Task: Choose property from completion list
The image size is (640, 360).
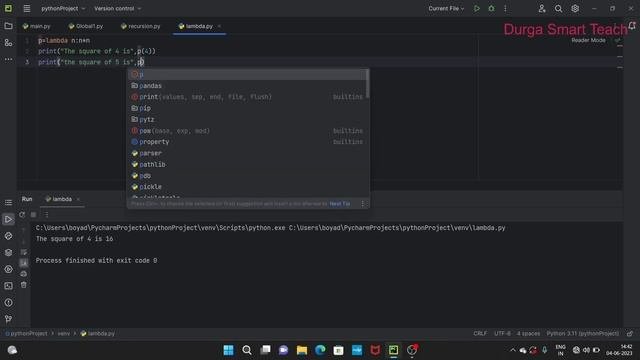Action: (x=247, y=142)
